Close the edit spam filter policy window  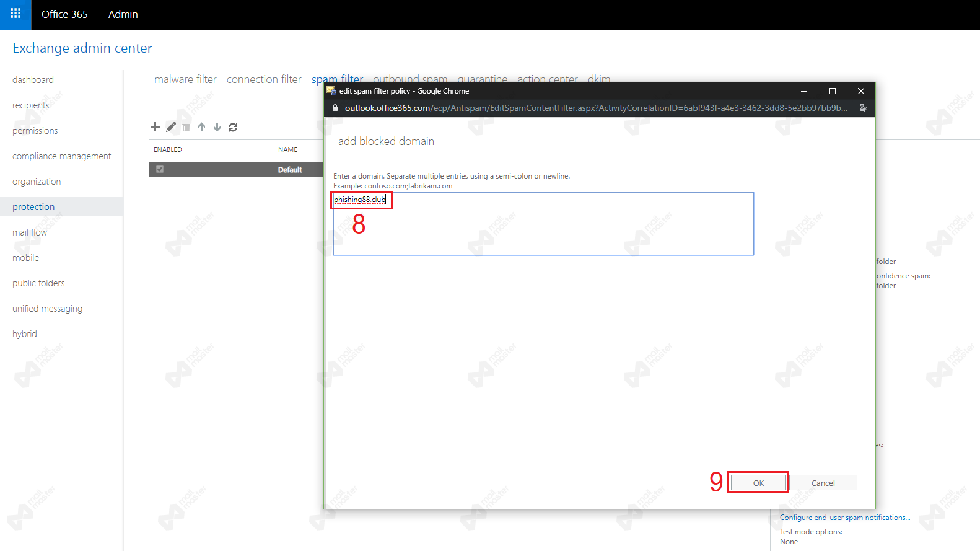coord(861,91)
